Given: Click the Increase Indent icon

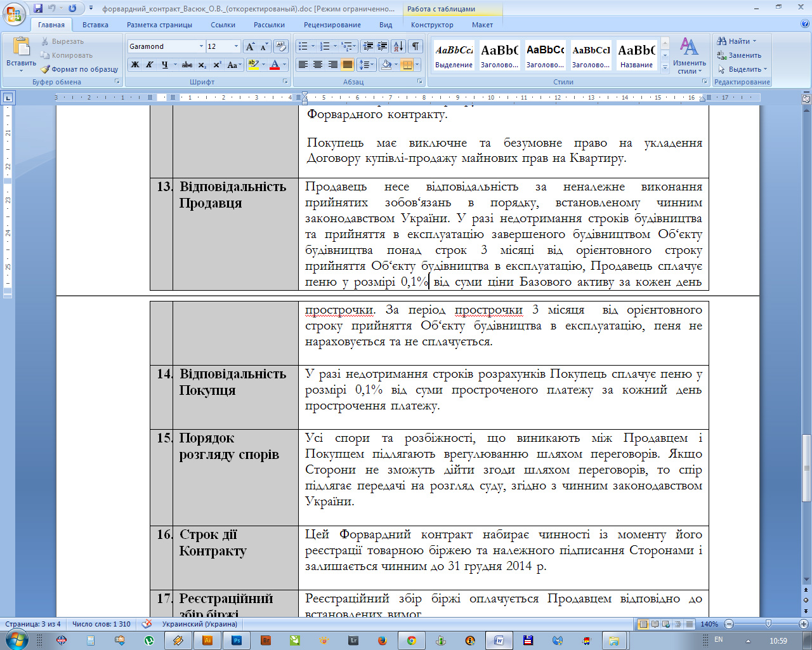Looking at the screenshot, I should [383, 46].
